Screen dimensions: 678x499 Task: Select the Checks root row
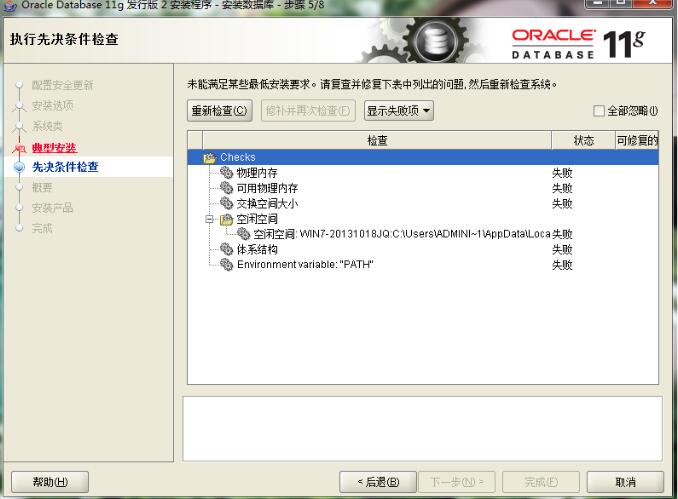pos(423,157)
